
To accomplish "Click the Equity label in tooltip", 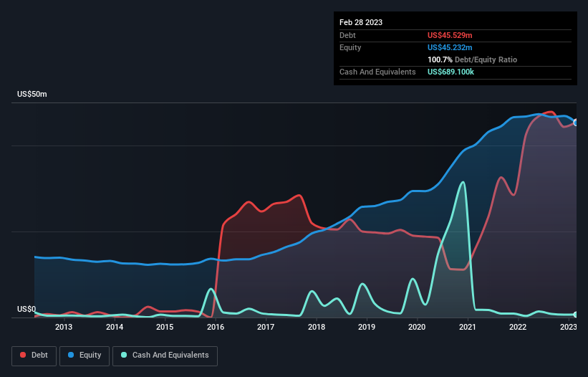I will pos(350,47).
